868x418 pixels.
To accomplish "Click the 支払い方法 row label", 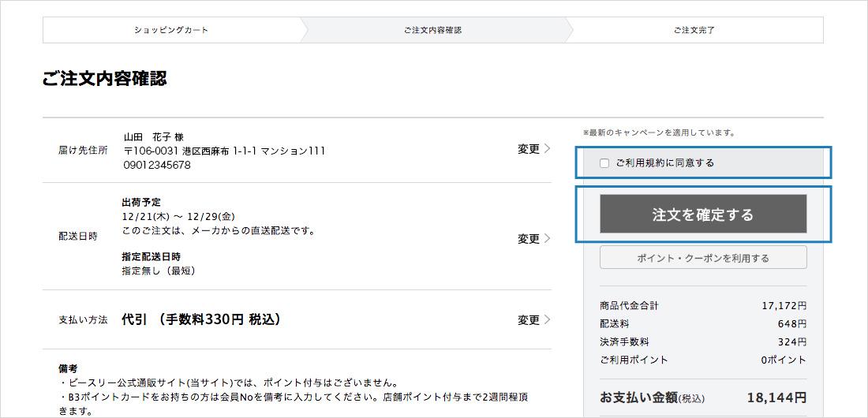I will (x=83, y=319).
